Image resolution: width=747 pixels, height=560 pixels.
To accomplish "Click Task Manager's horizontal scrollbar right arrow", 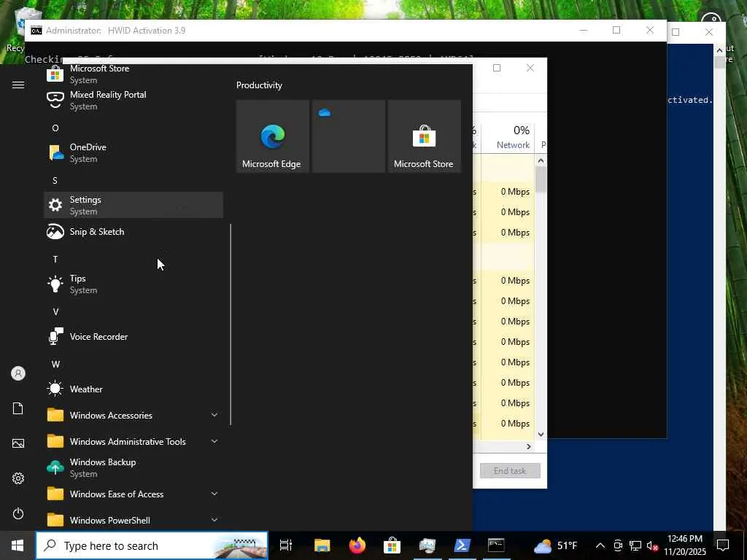I will click(528, 446).
